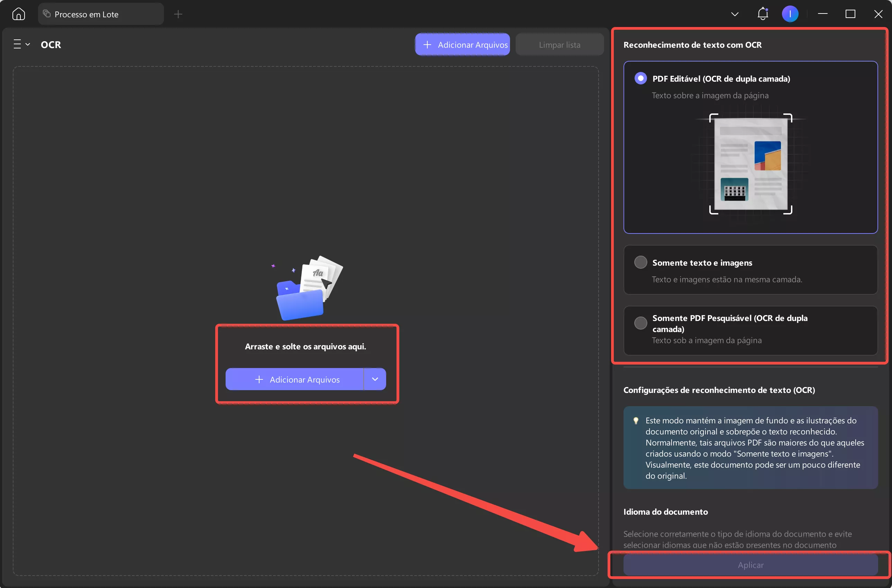Click the Home icon
The width and height of the screenshot is (892, 588).
pyautogui.click(x=18, y=14)
